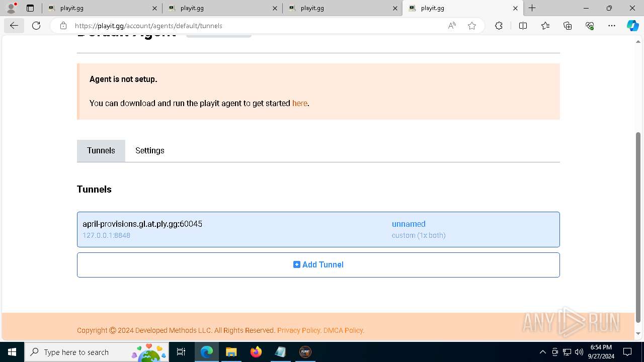Open the Windows Start menu
The image size is (644, 362).
(12, 352)
